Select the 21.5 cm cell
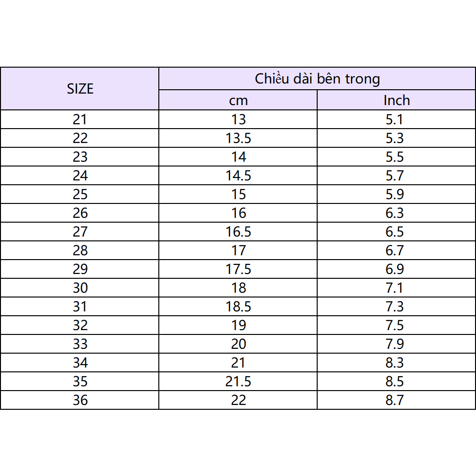 [238, 381]
